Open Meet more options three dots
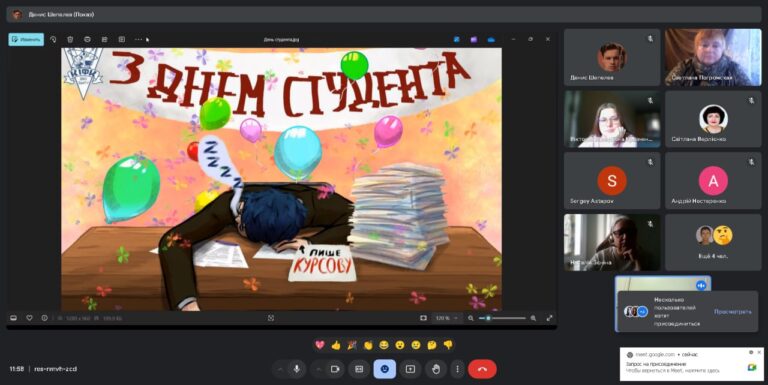This screenshot has height=385, width=768. [457, 369]
